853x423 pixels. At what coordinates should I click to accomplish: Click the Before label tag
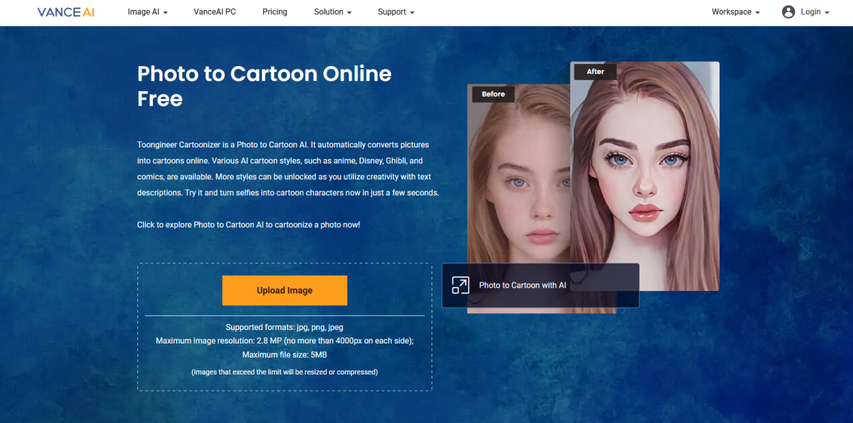[x=493, y=94]
